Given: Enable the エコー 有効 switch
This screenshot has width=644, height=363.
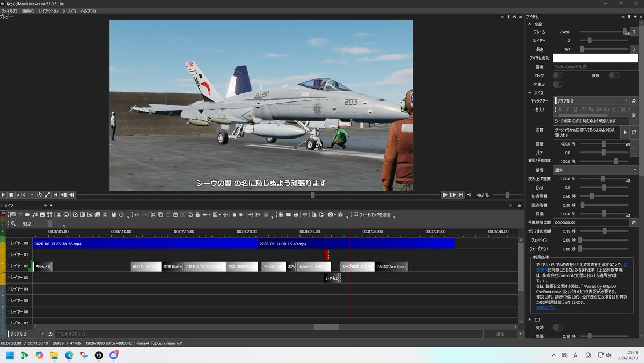Looking at the screenshot, I should (558, 327).
